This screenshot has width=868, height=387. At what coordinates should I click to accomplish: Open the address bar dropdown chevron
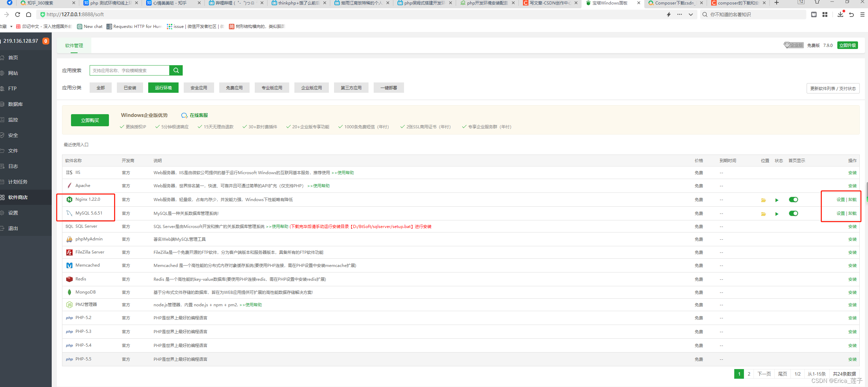690,14
